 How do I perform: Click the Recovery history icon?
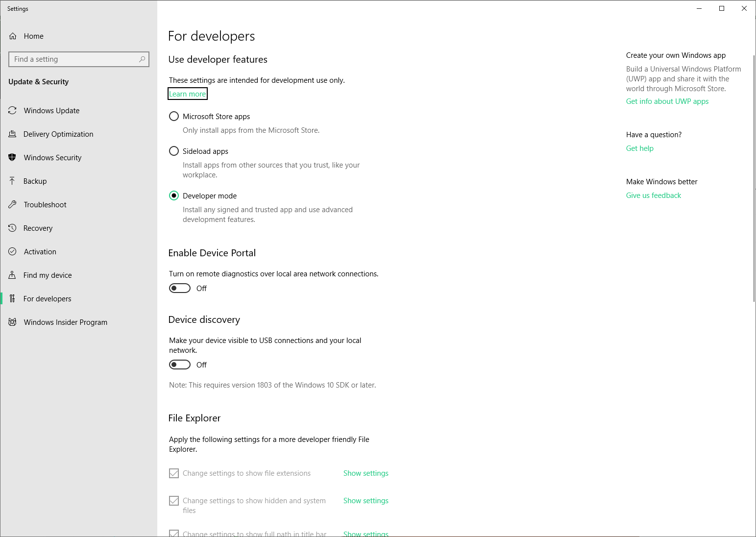tap(13, 228)
